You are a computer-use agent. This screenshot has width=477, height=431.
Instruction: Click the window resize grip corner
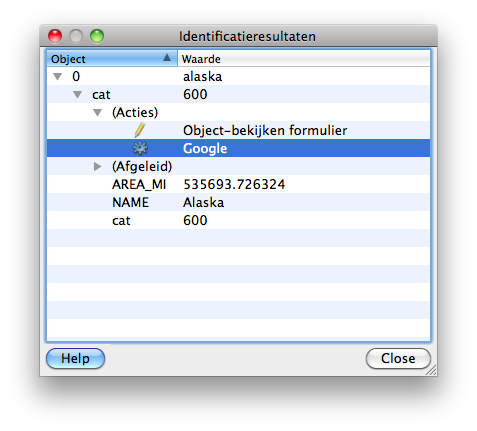[x=432, y=371]
